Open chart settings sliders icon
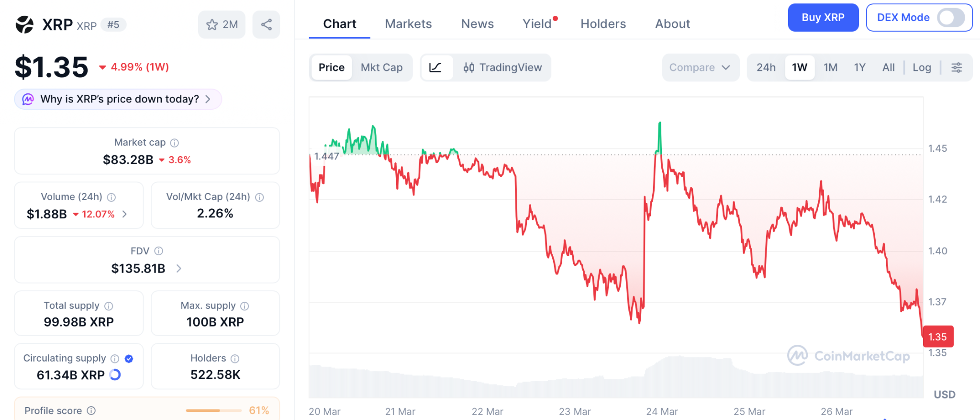Screen dimensions: 980x420 (957, 68)
